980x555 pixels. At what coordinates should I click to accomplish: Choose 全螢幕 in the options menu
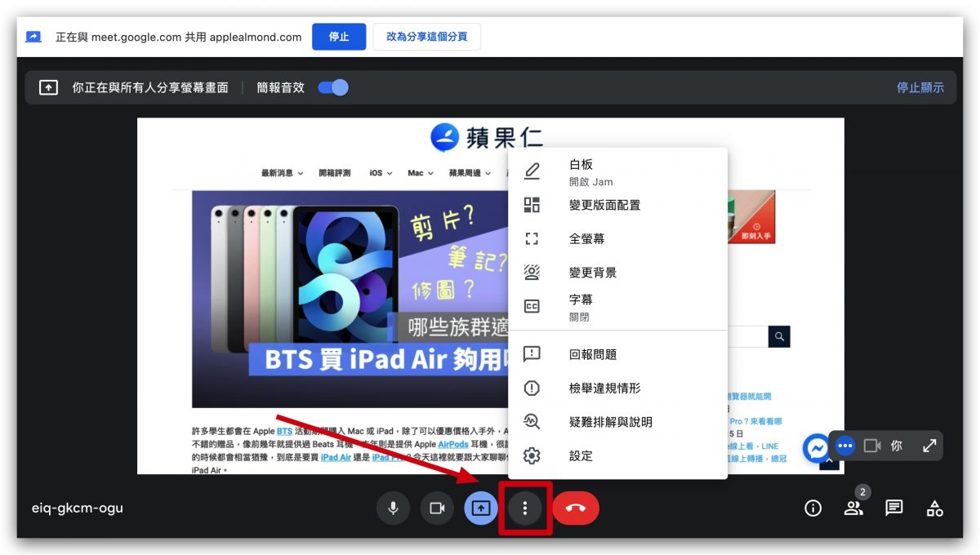pyautogui.click(x=617, y=239)
